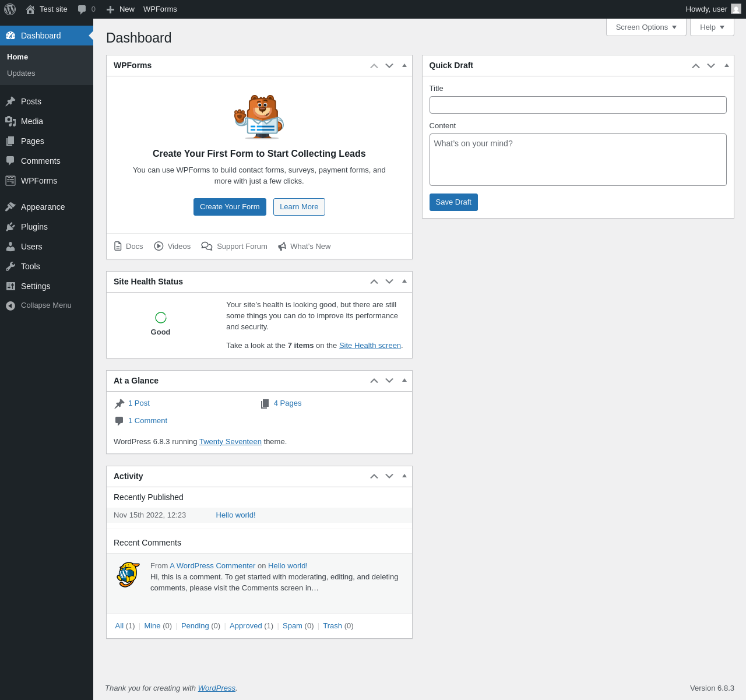This screenshot has height=700, width=746.
Task: Toggle the Site Health Status panel triangle
Action: (404, 281)
